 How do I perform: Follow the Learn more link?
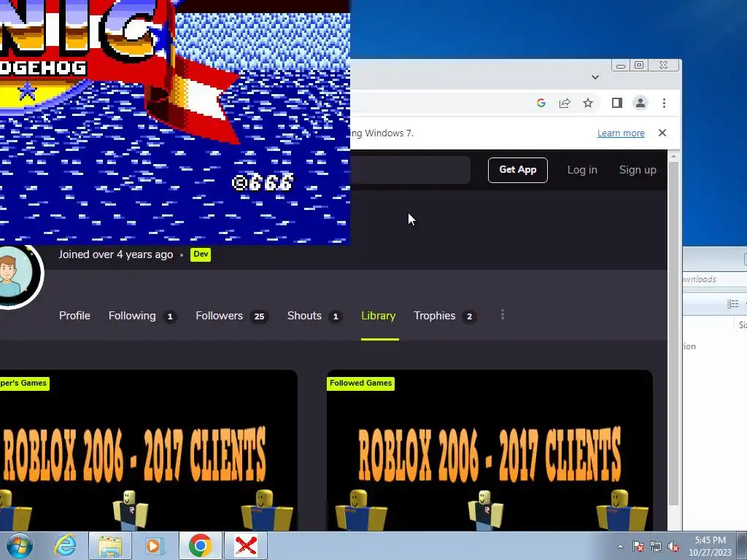(x=621, y=133)
